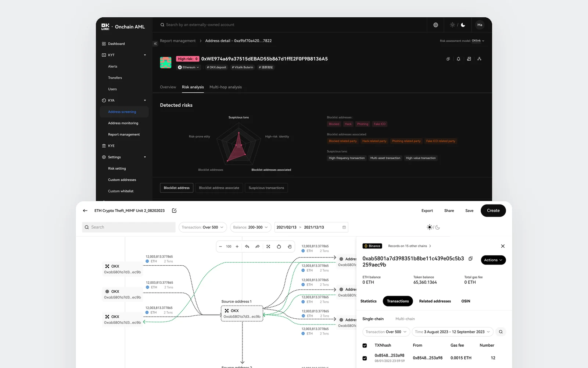588x368 pixels.
Task: Refresh the graph with the circular arrow
Action: (x=279, y=247)
